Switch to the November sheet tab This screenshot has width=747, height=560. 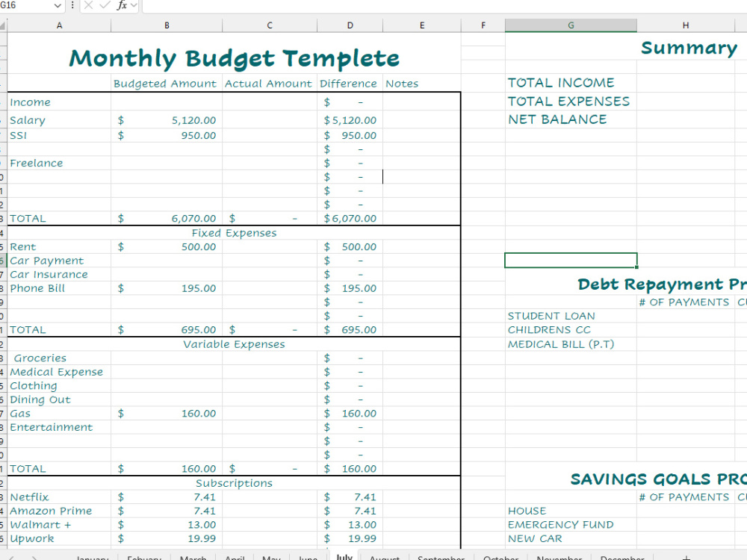pyautogui.click(x=560, y=556)
